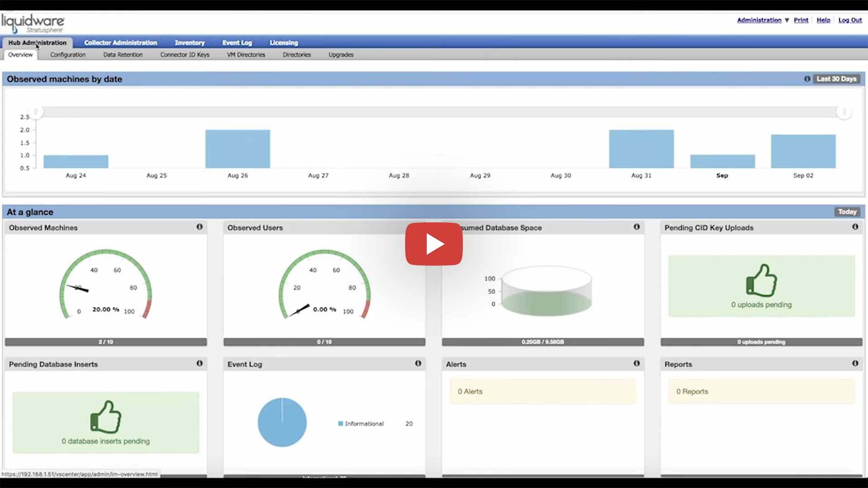868x488 pixels.
Task: Click the Aug 31 bar in chart
Action: coord(641,149)
